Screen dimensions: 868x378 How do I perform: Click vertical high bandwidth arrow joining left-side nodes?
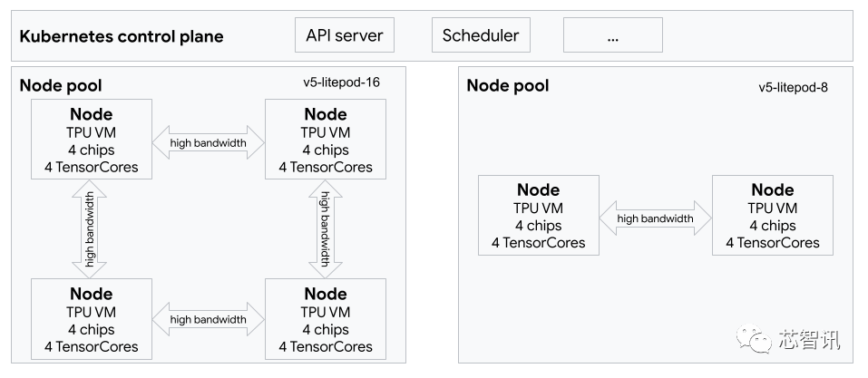(x=89, y=228)
